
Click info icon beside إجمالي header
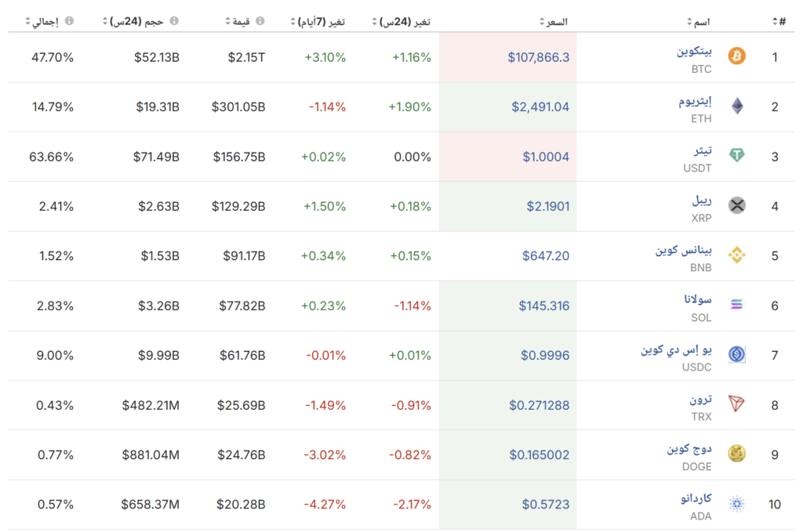pyautogui.click(x=69, y=21)
